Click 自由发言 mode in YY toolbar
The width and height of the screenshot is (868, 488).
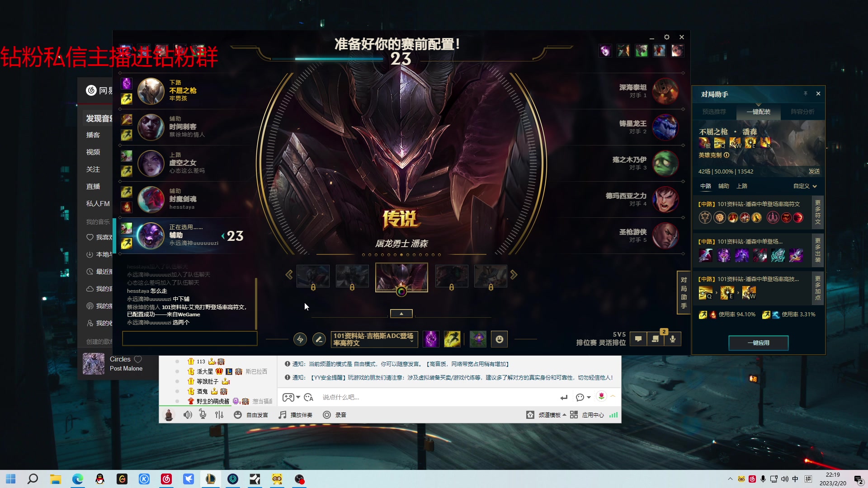[251, 415]
